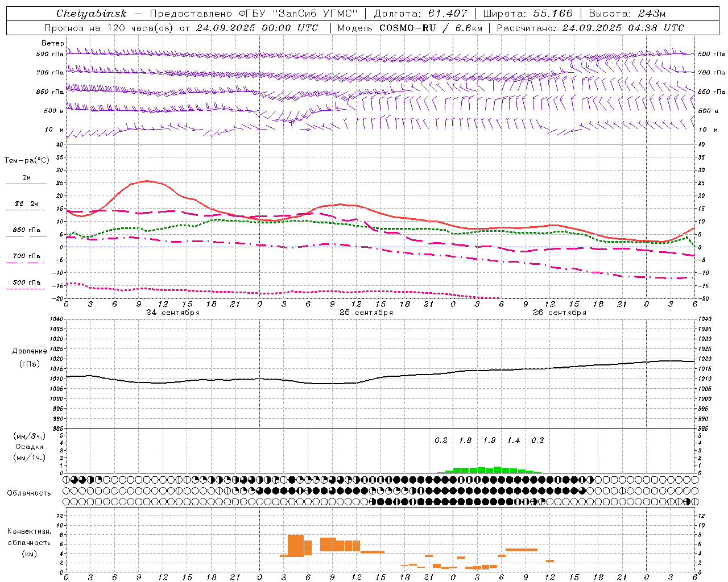
Task: Click the 'Долгота: 61.407' longitude value
Action: (420, 14)
